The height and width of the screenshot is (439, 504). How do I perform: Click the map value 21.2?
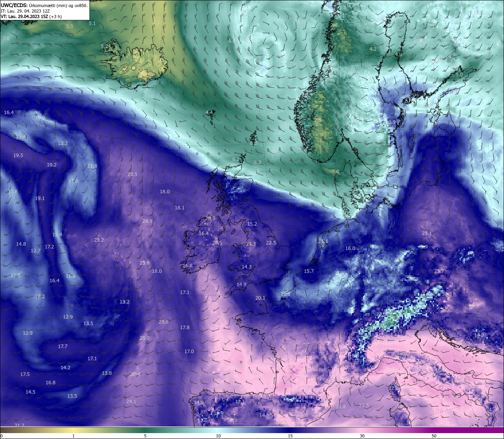pos(19,426)
